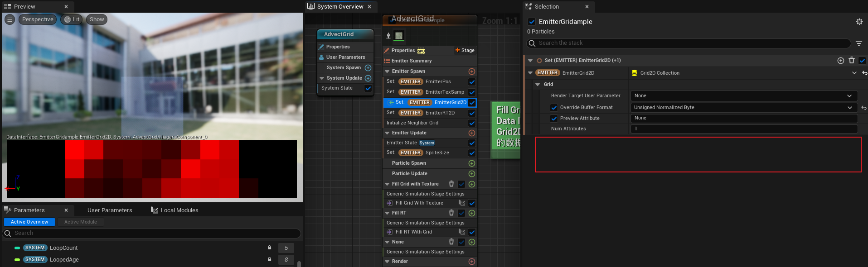Viewport: 868px width, 267px height.
Task: Delete the Fill Grid with Texture stage
Action: pyautogui.click(x=451, y=184)
